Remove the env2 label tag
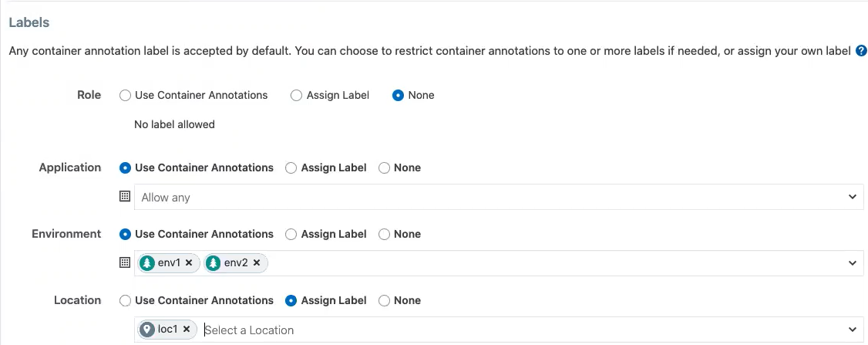The height and width of the screenshot is (345, 868). click(256, 263)
